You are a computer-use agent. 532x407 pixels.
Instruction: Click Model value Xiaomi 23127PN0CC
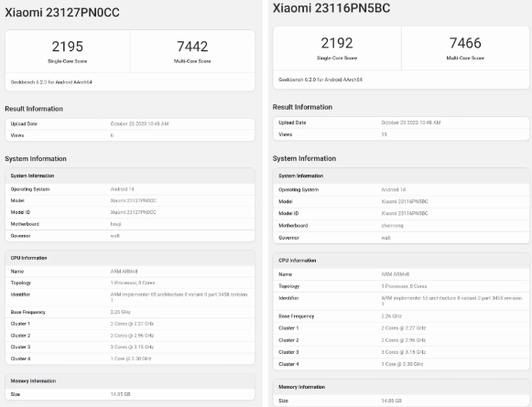[x=134, y=200]
